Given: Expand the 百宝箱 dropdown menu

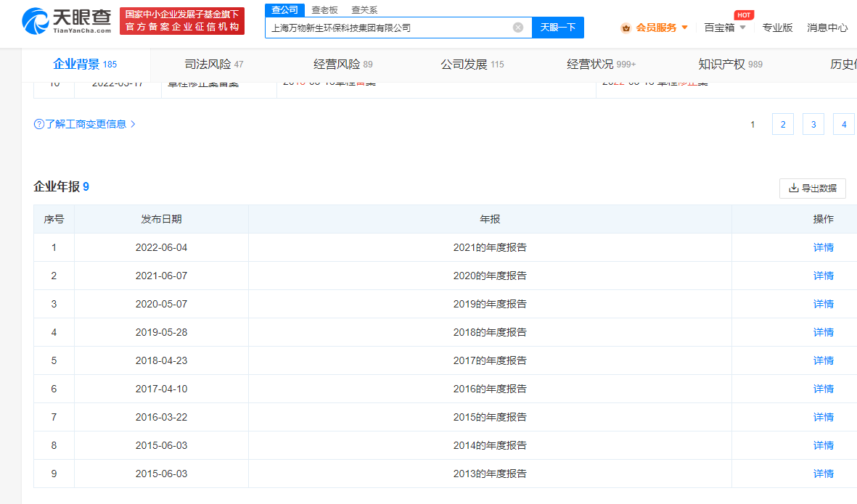Looking at the screenshot, I should (x=742, y=28).
